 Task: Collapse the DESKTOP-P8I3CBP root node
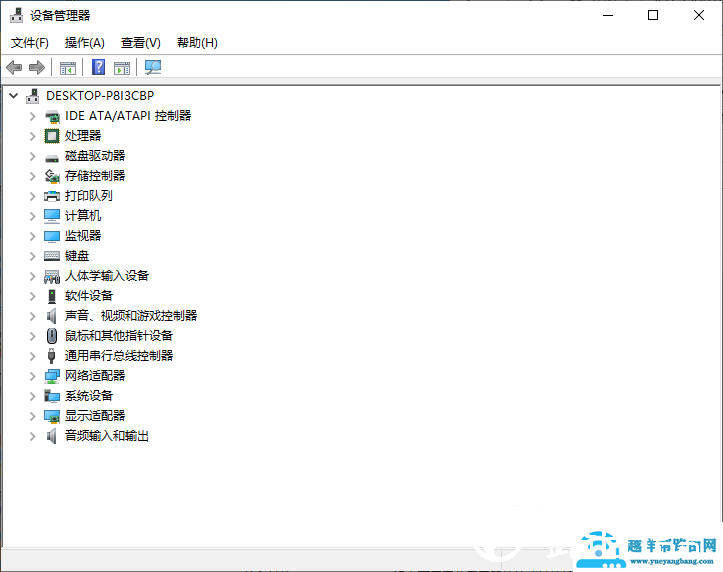click(x=14, y=96)
